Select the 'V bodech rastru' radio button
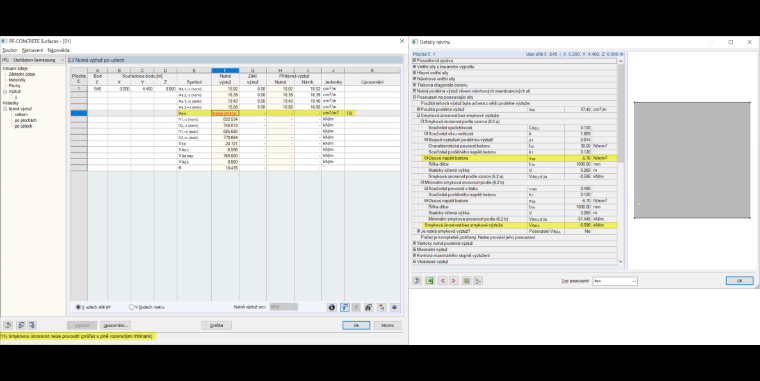The image size is (760, 381). [x=131, y=307]
